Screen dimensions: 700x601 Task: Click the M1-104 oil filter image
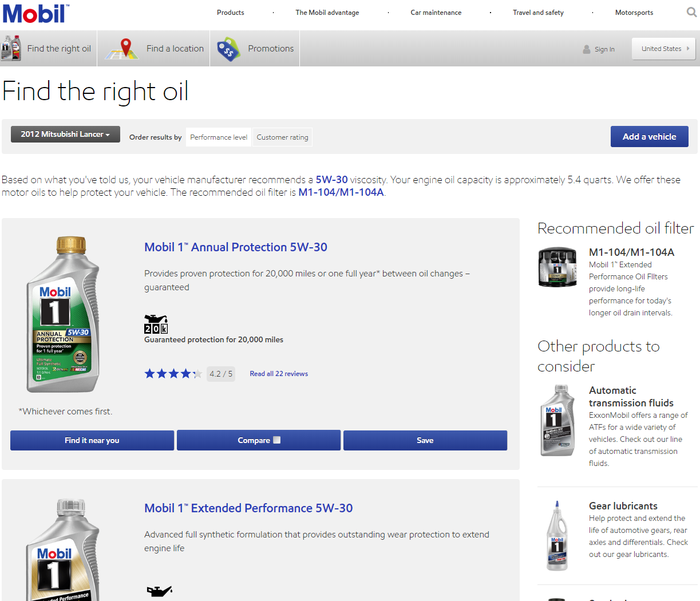(557, 267)
